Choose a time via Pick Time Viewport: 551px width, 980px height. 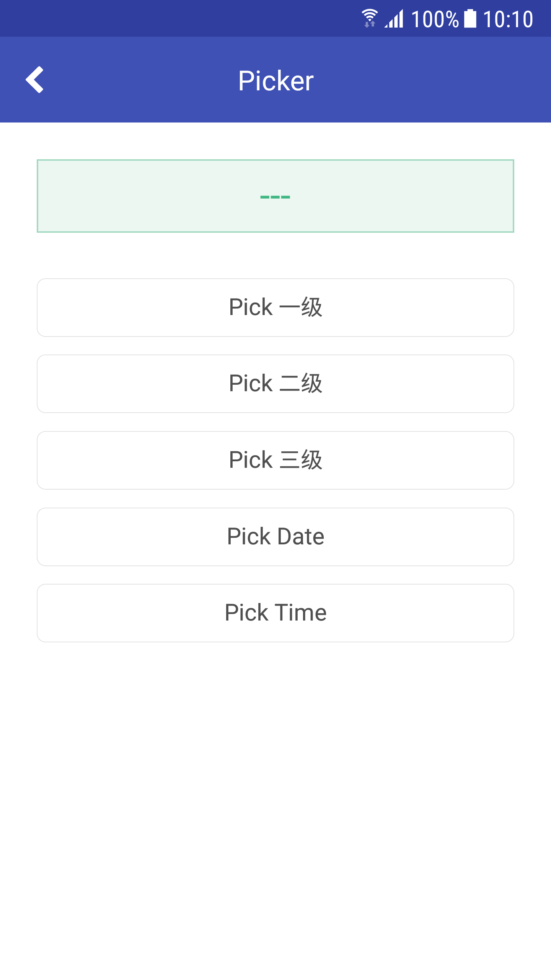[275, 613]
